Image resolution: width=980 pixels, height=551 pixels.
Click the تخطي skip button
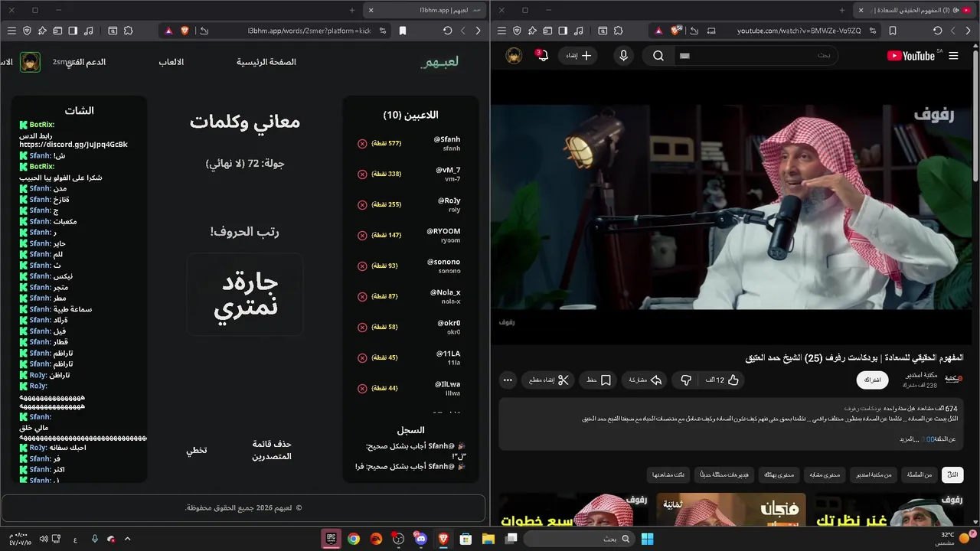(x=197, y=450)
